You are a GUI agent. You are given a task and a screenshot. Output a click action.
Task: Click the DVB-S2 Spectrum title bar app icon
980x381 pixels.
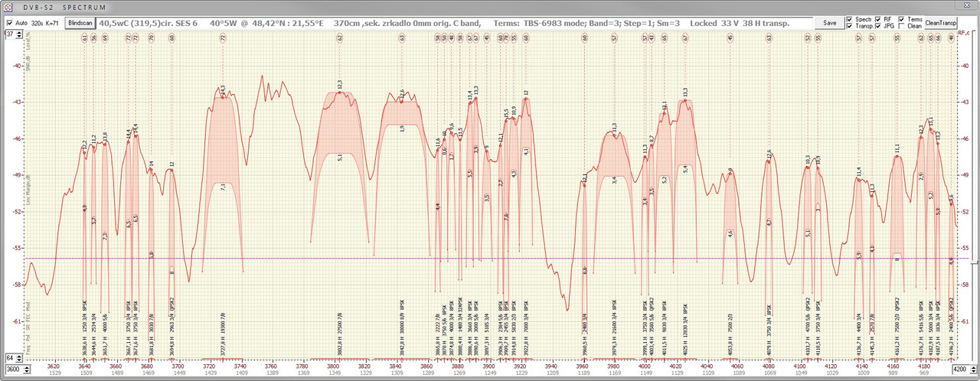click(7, 6)
